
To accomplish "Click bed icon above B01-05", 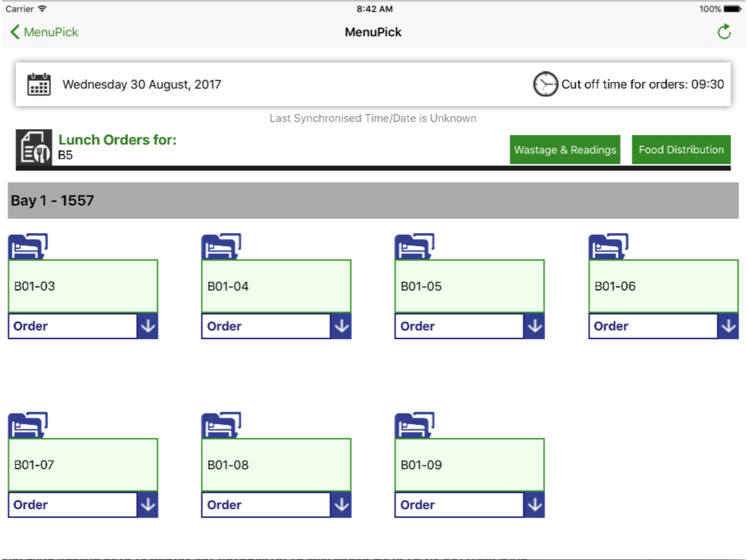I will [414, 246].
